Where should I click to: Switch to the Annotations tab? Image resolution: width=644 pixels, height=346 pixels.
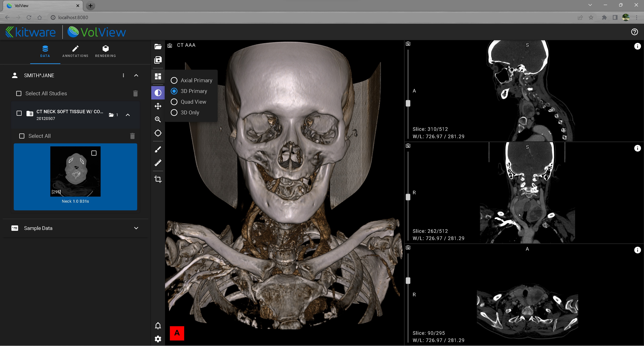[75, 52]
